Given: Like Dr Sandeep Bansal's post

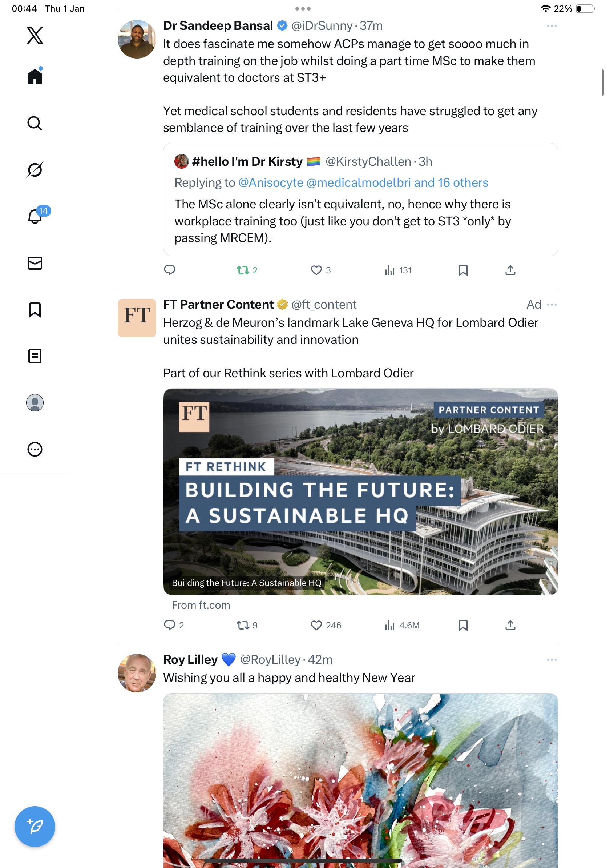Looking at the screenshot, I should tap(316, 270).
